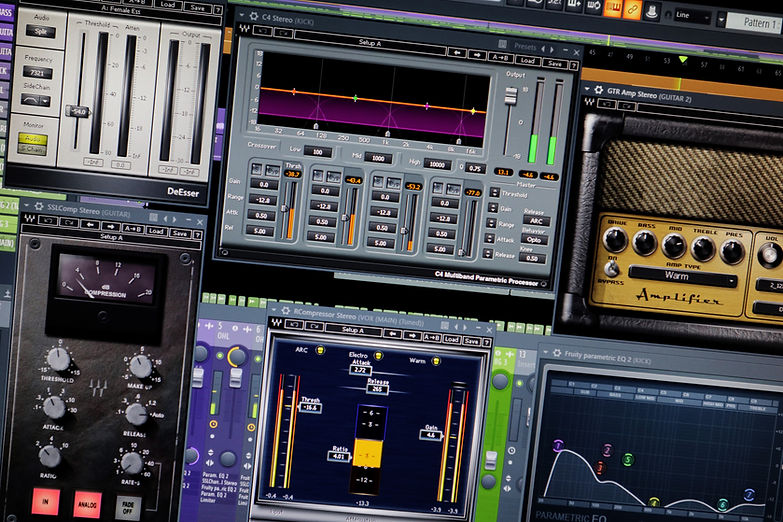This screenshot has height=522, width=783.
Task: Toggle the Electro mode in RCompressor
Action: pos(379,355)
